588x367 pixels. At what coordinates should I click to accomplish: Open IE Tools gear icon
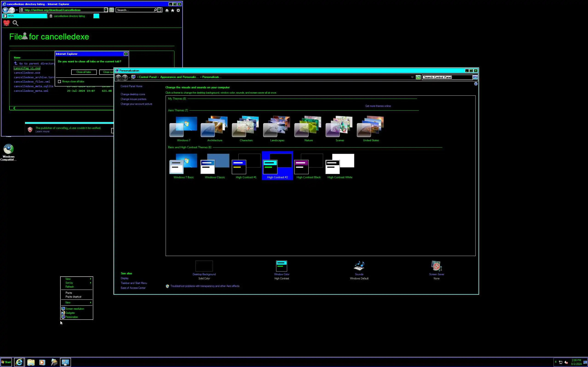click(178, 10)
